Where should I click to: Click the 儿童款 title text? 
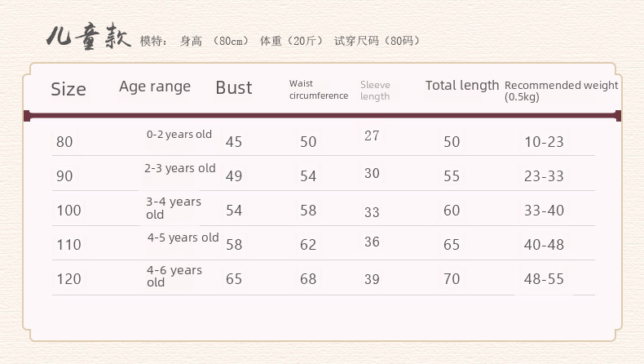pyautogui.click(x=88, y=38)
